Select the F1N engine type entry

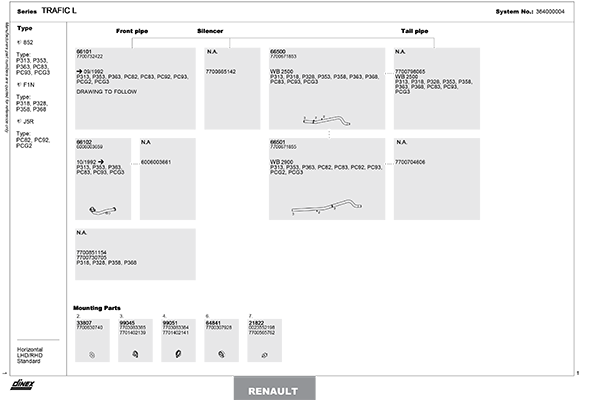(x=26, y=85)
